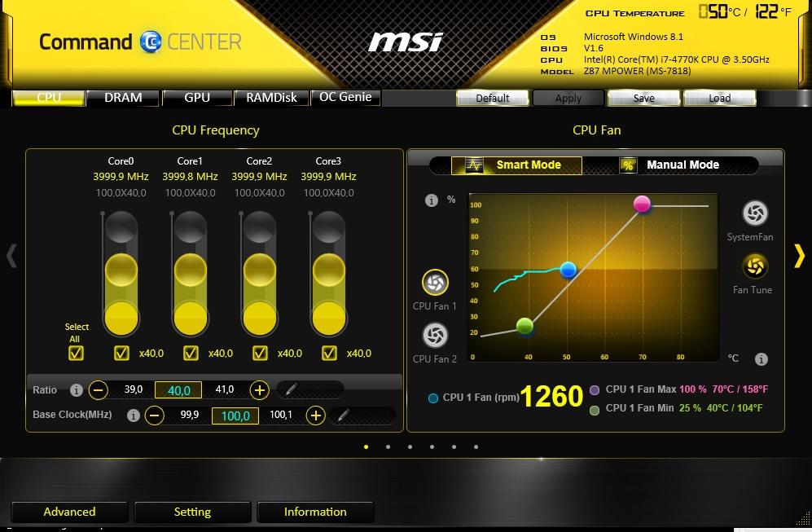Click the Base Clock info icon
This screenshot has height=532, width=812.
[x=133, y=415]
